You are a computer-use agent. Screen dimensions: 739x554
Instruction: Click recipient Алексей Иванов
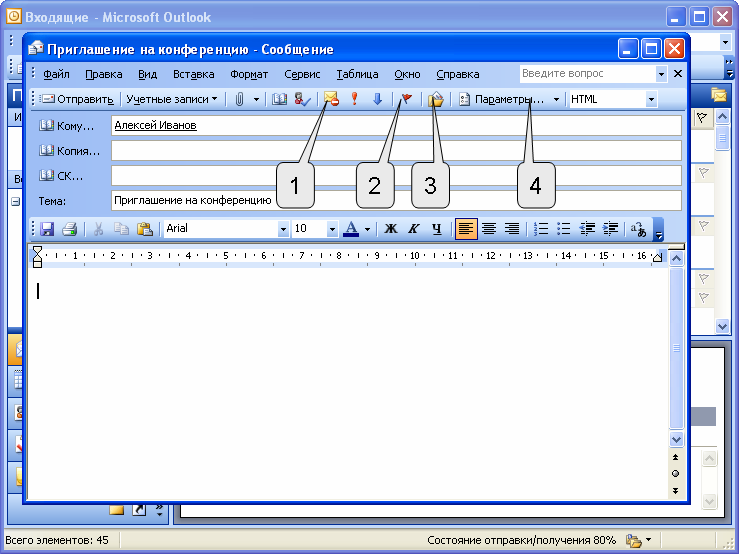pos(156,125)
